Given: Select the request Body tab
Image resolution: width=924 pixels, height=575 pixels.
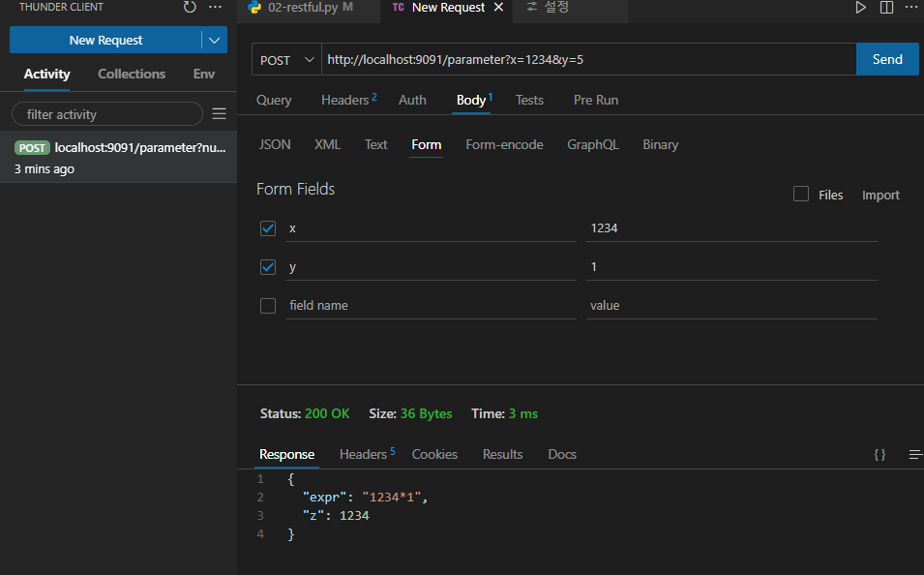Looking at the screenshot, I should [473, 101].
